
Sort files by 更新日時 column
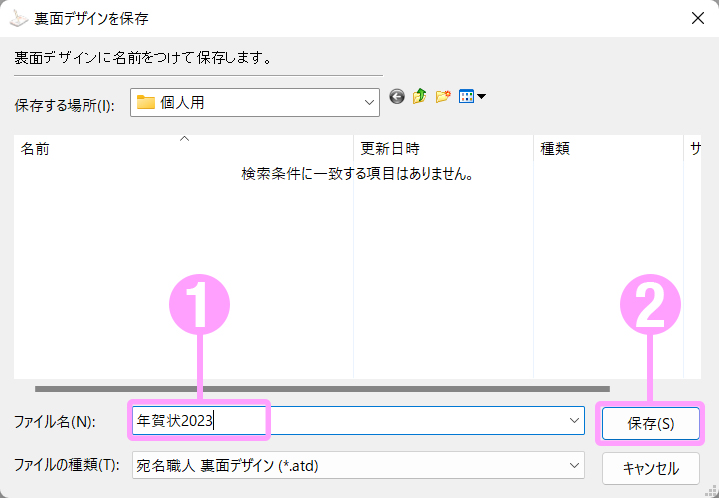pyautogui.click(x=440, y=149)
